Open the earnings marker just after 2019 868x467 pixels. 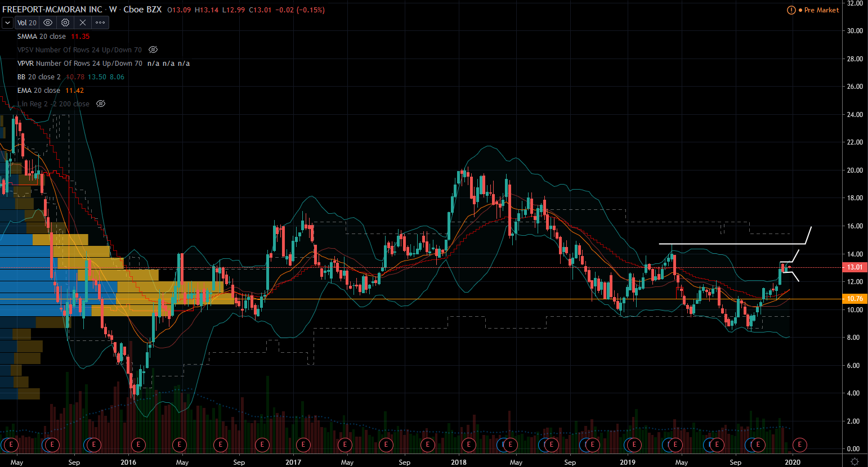click(x=634, y=444)
